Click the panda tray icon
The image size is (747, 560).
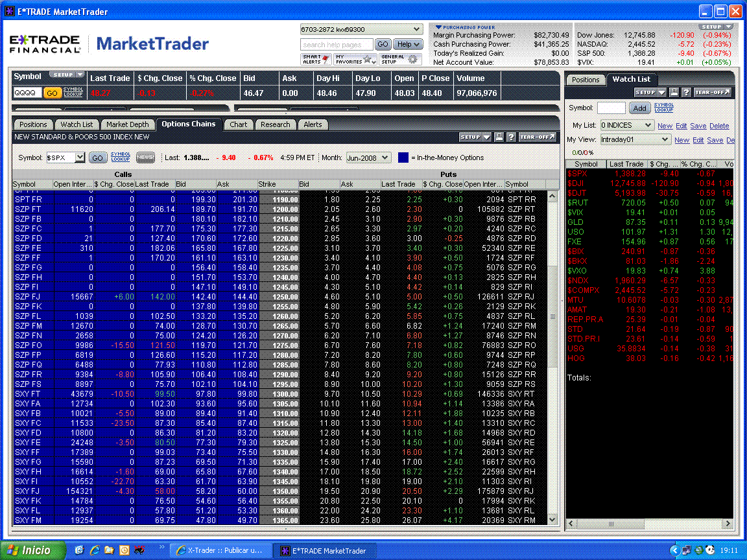(710, 550)
